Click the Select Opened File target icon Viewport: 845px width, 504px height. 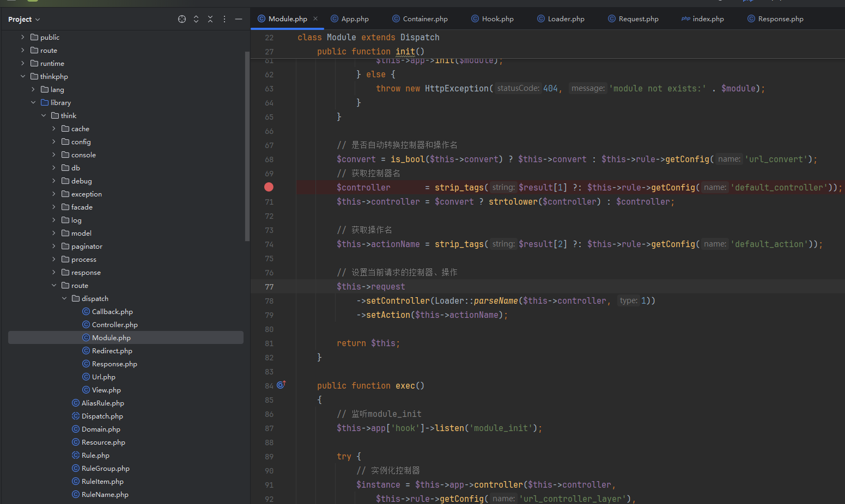[182, 19]
